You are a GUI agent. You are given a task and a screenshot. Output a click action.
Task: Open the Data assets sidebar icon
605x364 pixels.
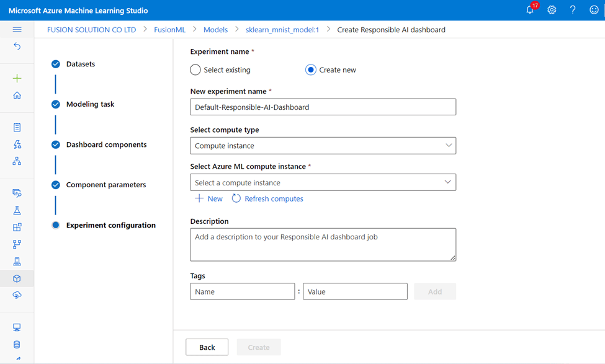(x=17, y=193)
